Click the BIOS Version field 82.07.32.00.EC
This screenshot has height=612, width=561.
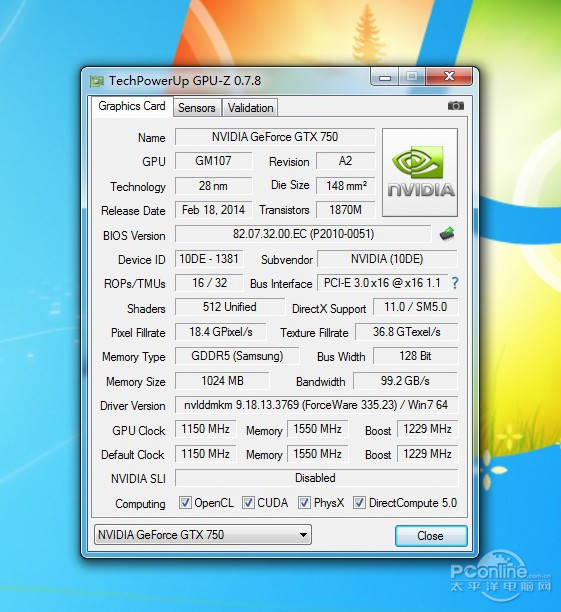point(303,234)
